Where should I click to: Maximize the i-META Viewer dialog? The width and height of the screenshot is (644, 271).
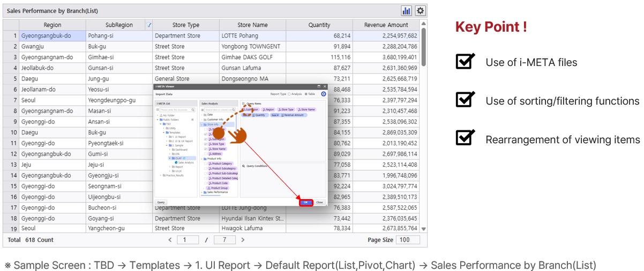point(318,86)
